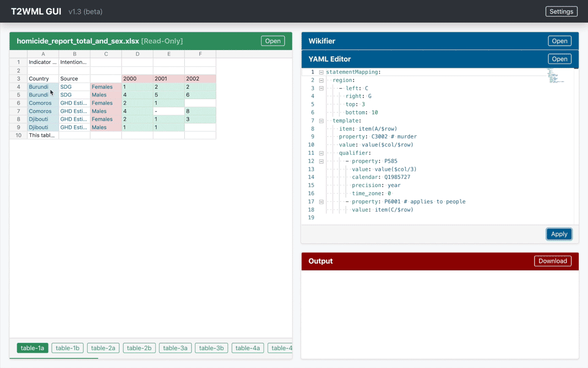The height and width of the screenshot is (368, 588).
Task: Click the Output panel header
Action: [440, 261]
